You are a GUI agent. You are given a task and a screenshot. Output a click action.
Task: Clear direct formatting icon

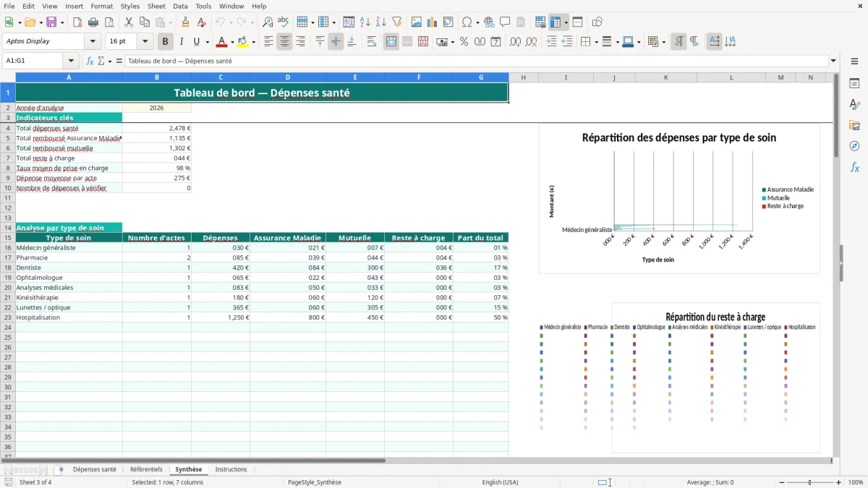pos(202,22)
